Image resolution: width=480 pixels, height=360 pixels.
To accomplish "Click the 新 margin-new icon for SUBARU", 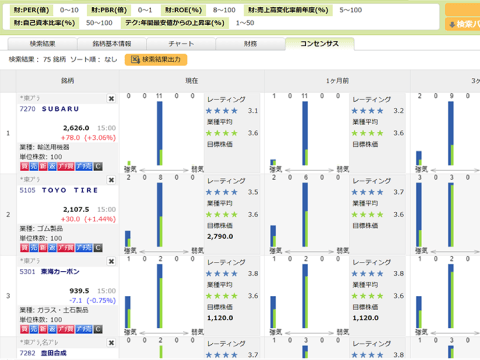I will pyautogui.click(x=43, y=166).
